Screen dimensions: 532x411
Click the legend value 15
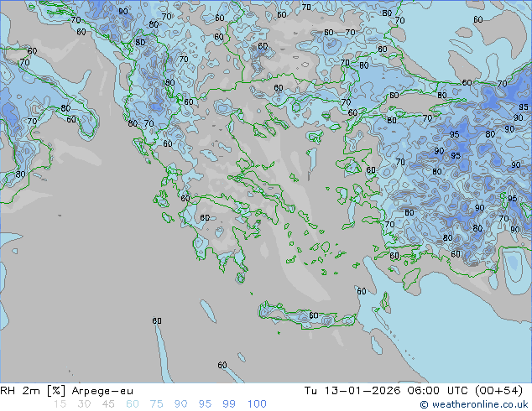coord(60,404)
